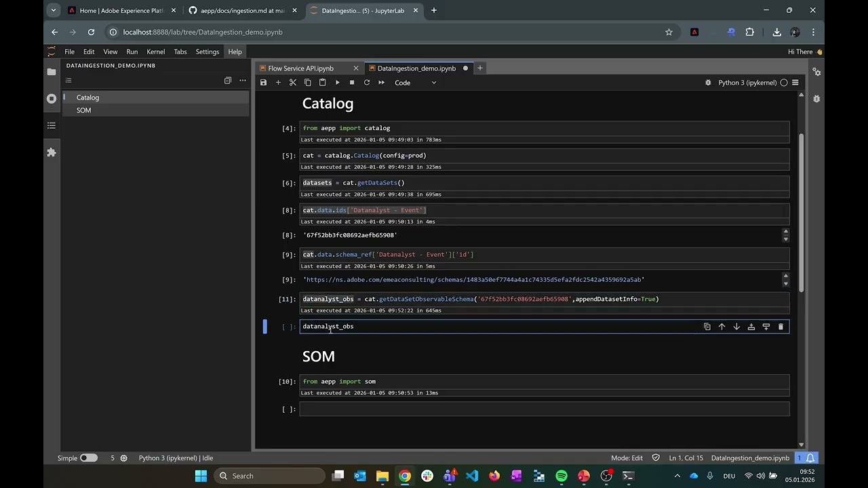Viewport: 868px width, 488px height.
Task: Restart the kernel with the circular arrow
Action: (367, 83)
